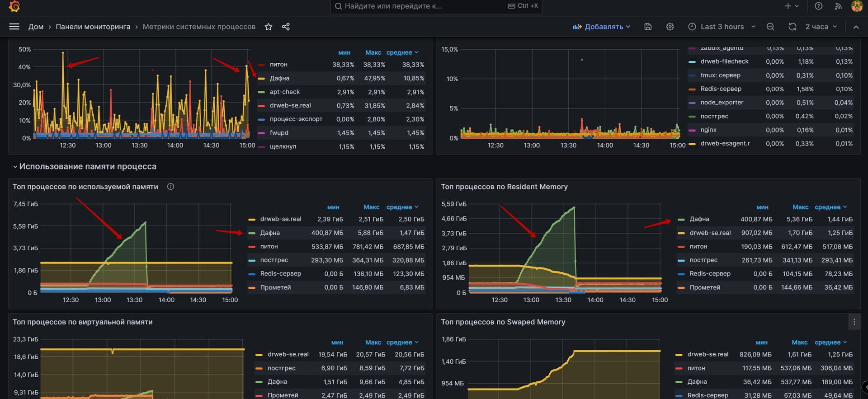The width and height of the screenshot is (868, 399).
Task: Show info tooltip for used memory panel
Action: point(170,187)
